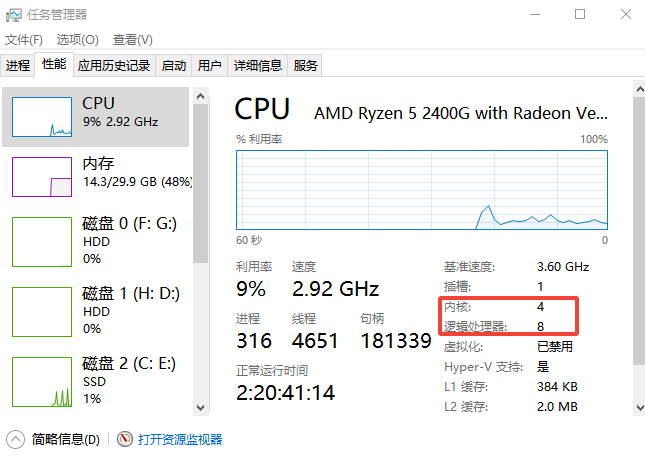Switch to the 应用历史记录 tab

[x=114, y=65]
